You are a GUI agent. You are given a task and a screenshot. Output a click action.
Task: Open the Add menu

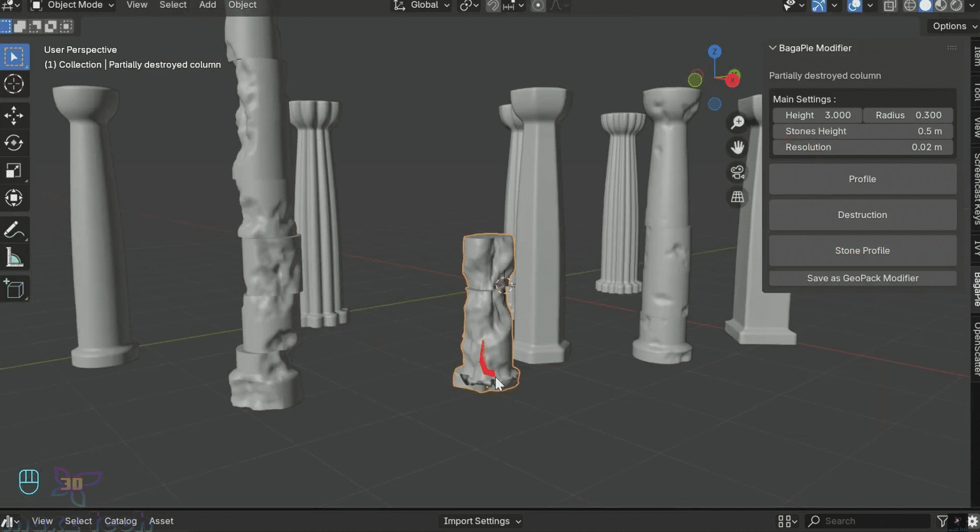[207, 5]
